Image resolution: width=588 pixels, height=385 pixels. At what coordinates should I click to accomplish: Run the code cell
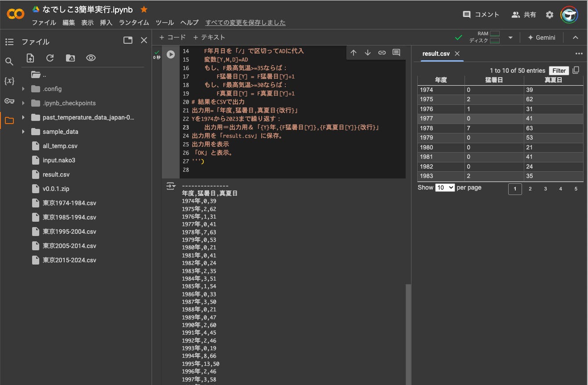171,54
